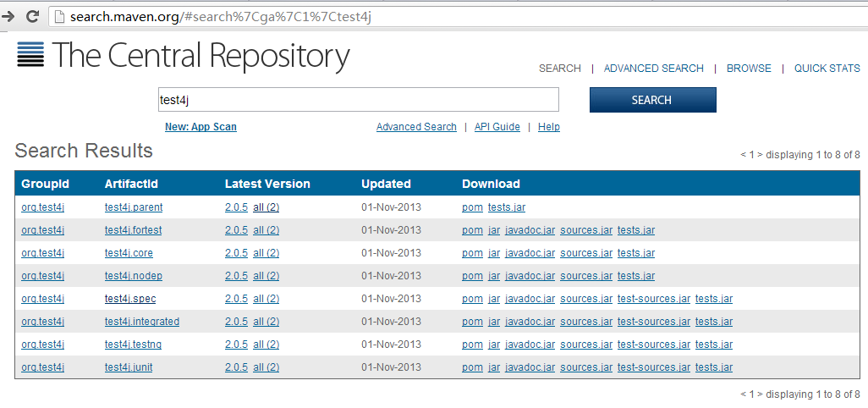The image size is (868, 408).
Task: Open the test4j.junit artifact link
Action: tap(129, 367)
